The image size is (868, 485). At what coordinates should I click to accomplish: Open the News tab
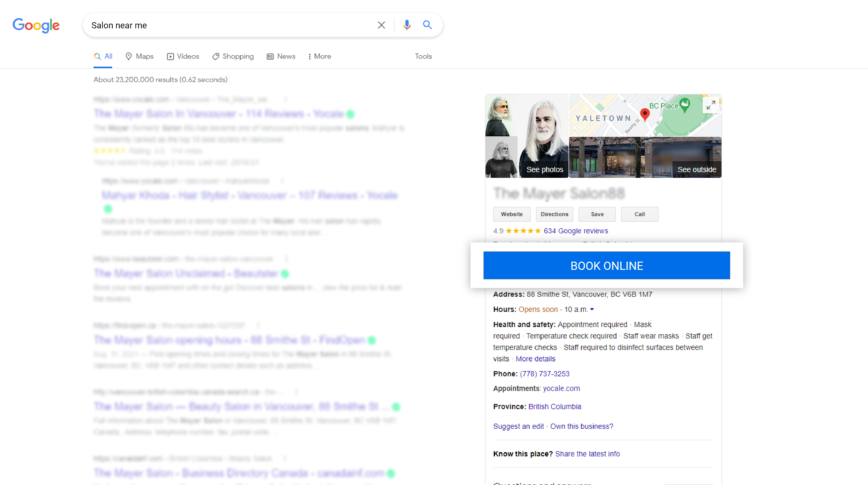[x=281, y=56]
